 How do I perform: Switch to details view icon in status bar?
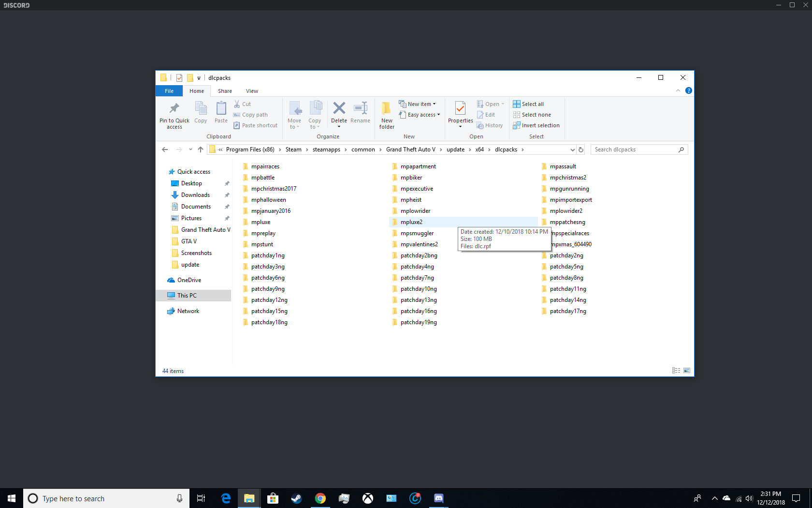coord(676,371)
